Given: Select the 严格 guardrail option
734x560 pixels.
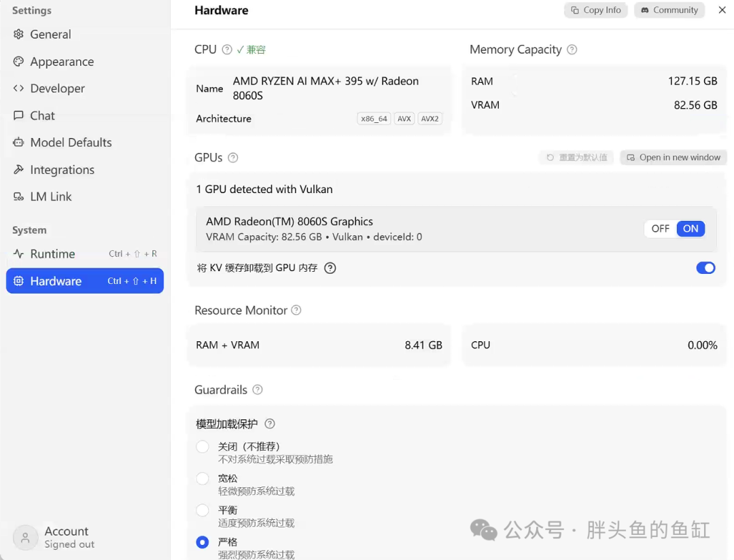Looking at the screenshot, I should 203,542.
